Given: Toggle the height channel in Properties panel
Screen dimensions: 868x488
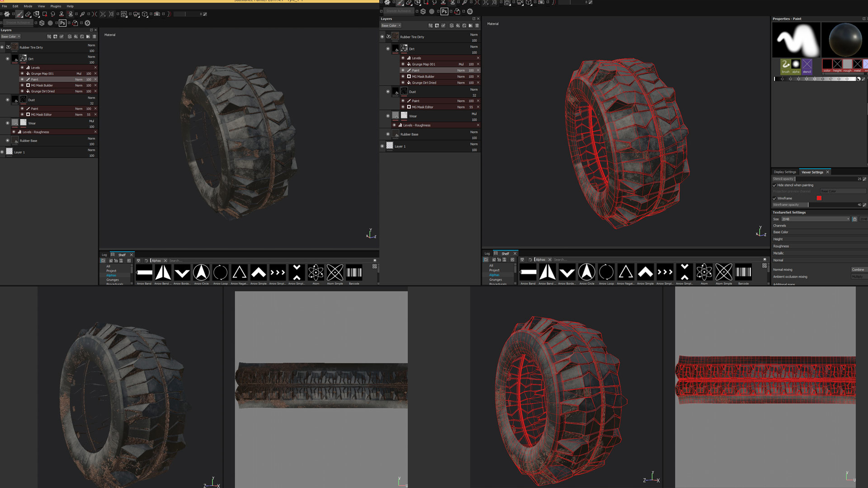Looking at the screenshot, I should click(837, 66).
